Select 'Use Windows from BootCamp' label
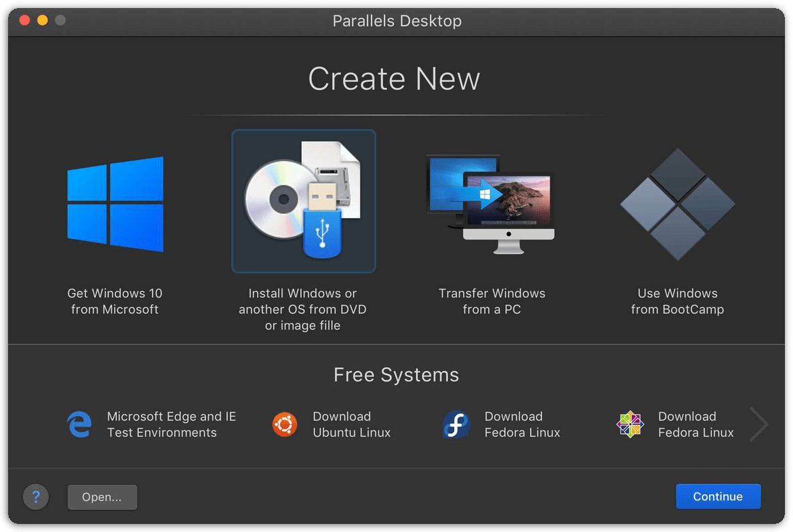This screenshot has height=532, width=793. (x=678, y=301)
